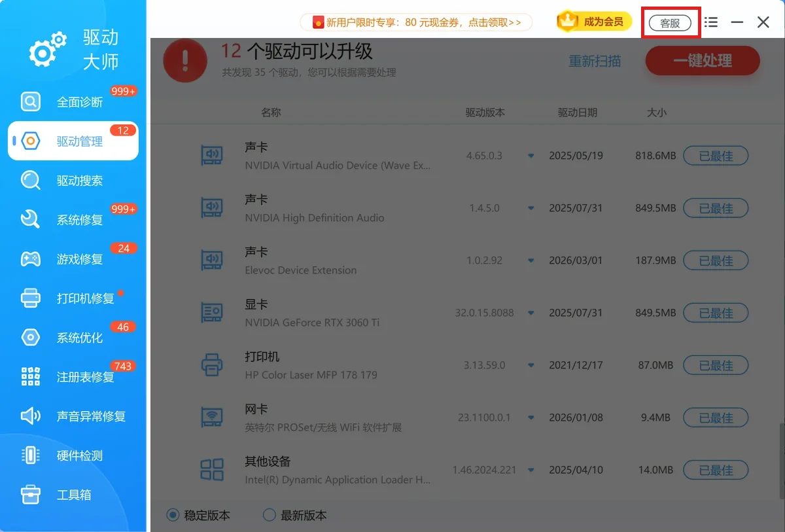Switch to 系统修复 in sidebar
This screenshot has width=785, height=532.
point(73,220)
